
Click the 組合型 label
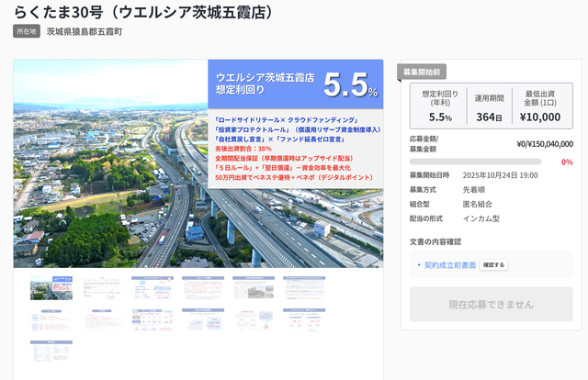419,205
